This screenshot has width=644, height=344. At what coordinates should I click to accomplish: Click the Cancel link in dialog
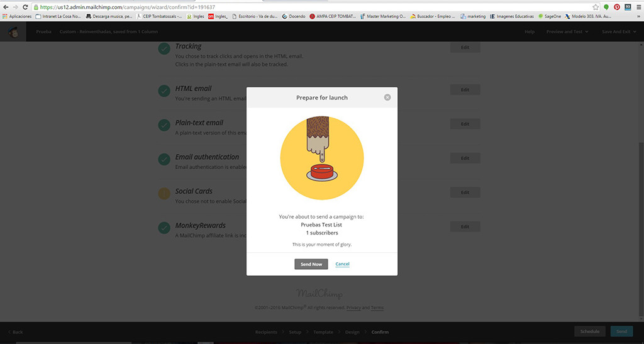coord(342,264)
